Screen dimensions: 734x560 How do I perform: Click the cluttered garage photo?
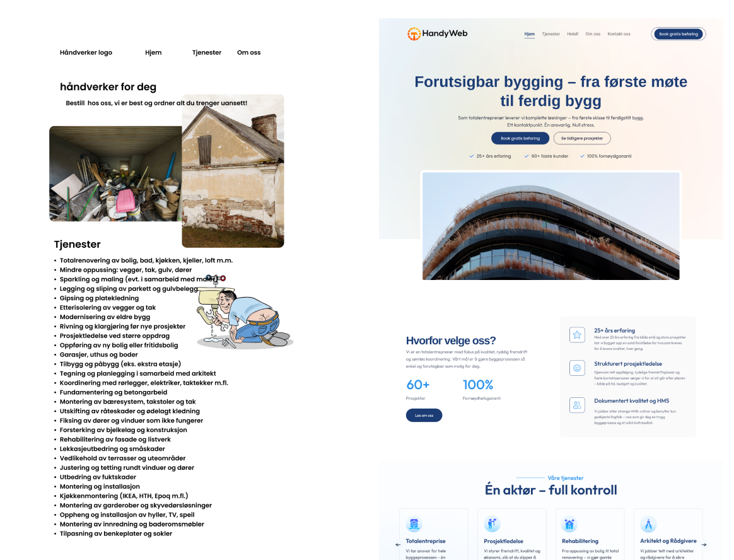[x=115, y=173]
